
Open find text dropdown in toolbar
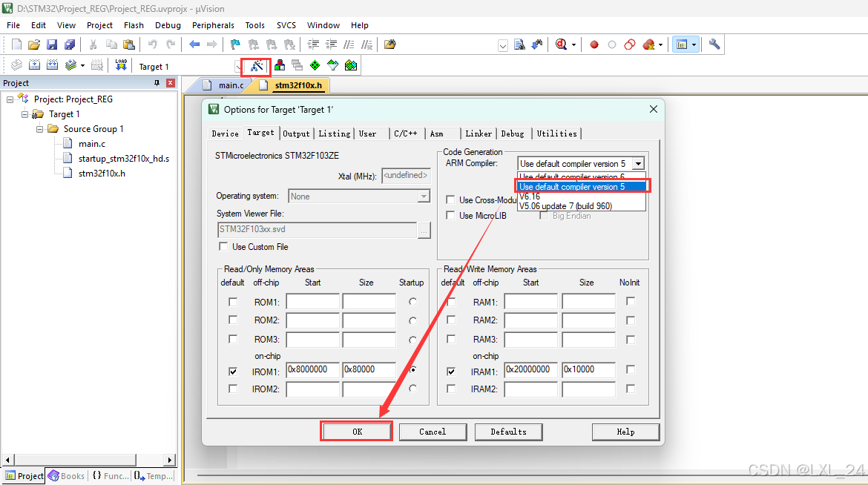(503, 45)
